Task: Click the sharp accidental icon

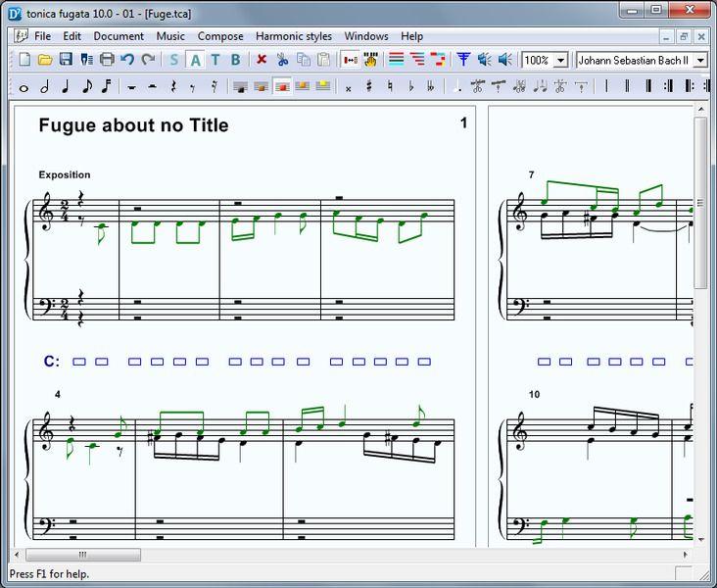Action: pos(369,87)
